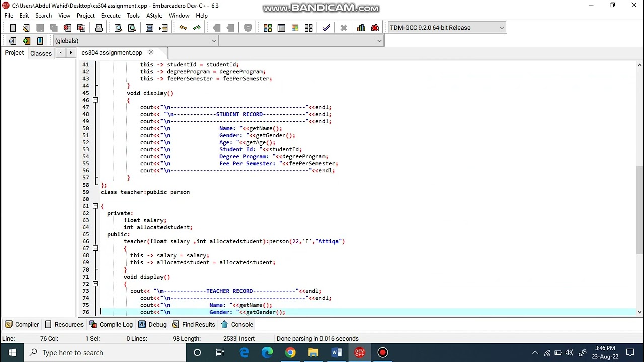The width and height of the screenshot is (644, 362).
Task: Click the Rebuild All grid icon
Action: pyautogui.click(x=308, y=28)
